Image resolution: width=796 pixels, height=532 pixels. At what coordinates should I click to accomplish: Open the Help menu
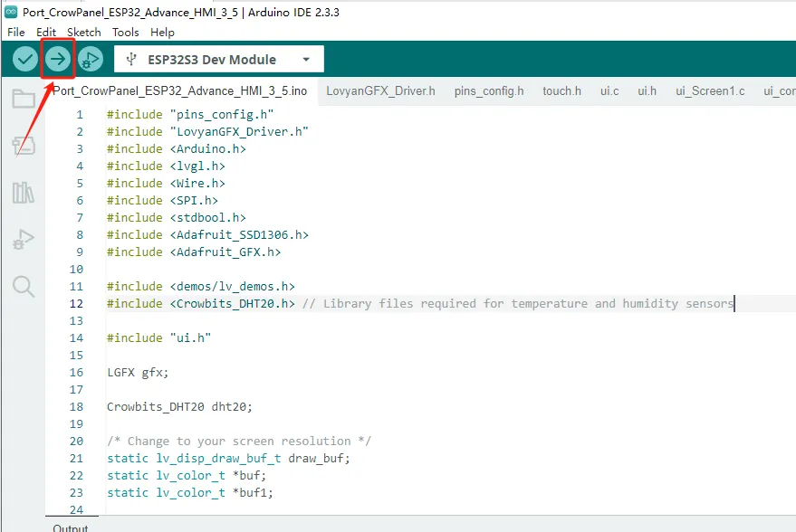tap(163, 32)
